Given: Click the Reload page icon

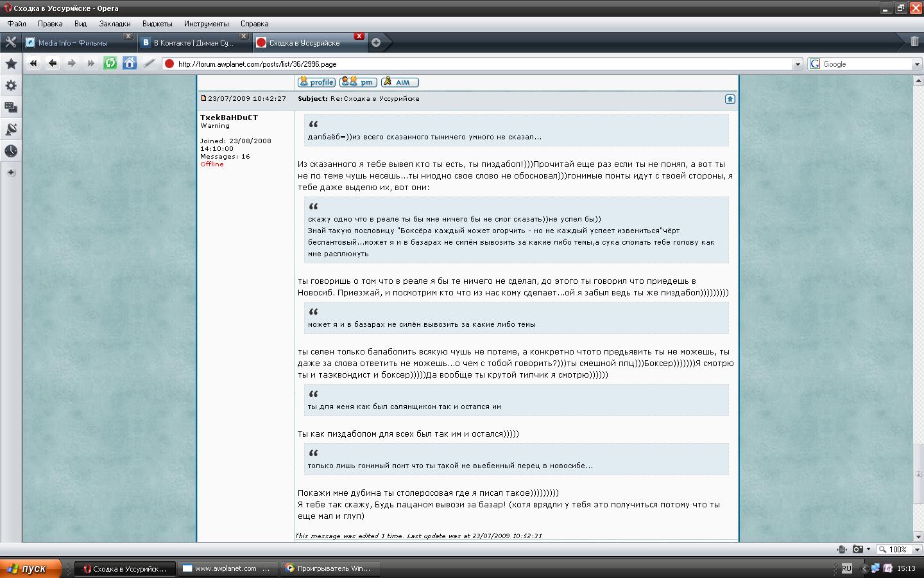Looking at the screenshot, I should point(110,63).
